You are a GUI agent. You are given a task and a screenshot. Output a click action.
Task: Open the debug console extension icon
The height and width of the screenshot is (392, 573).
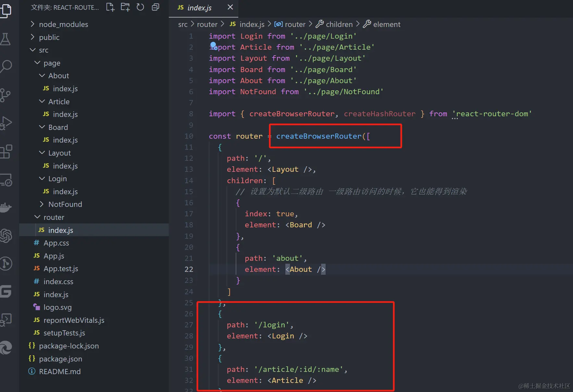(x=6, y=320)
